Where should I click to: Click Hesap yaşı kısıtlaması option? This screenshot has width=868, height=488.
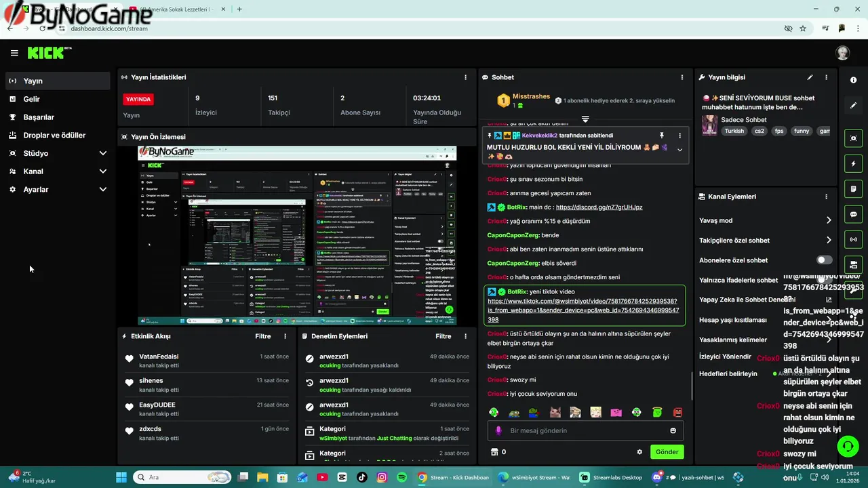[733, 320]
